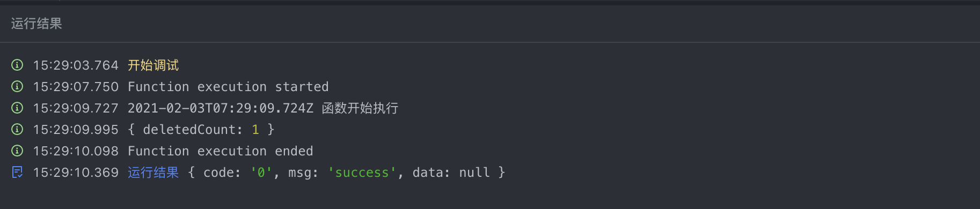
Task: Select the yellow 开始调试 log message
Action: coord(153,65)
